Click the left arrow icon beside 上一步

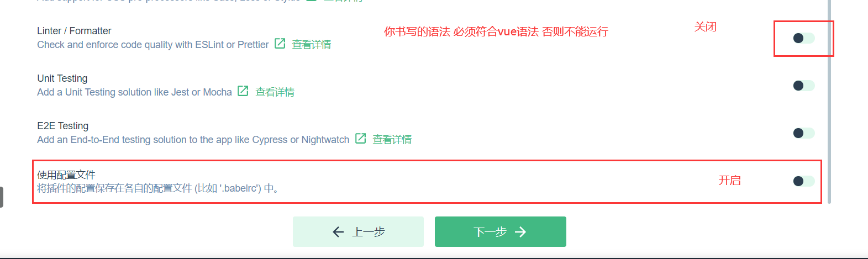pyautogui.click(x=339, y=232)
